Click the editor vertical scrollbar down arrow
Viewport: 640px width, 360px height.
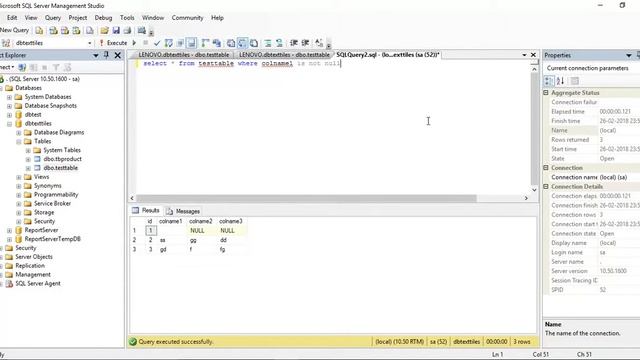click(x=534, y=190)
